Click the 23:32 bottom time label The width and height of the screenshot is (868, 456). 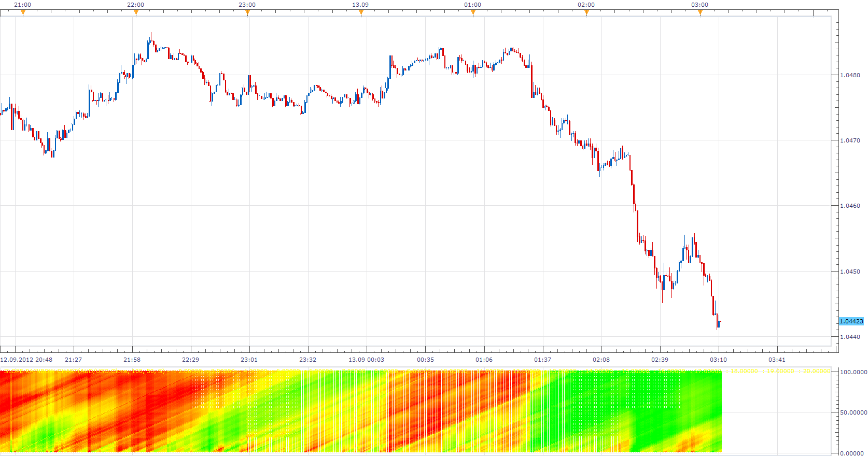point(307,360)
